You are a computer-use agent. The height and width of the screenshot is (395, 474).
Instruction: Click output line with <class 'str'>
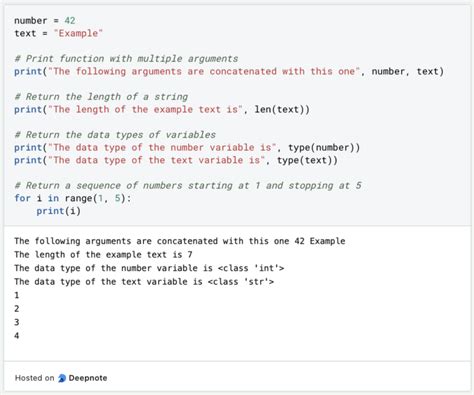coord(144,282)
